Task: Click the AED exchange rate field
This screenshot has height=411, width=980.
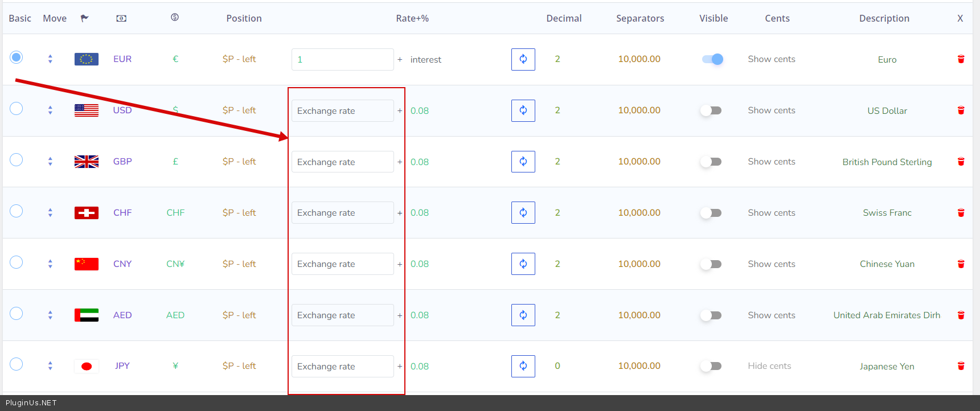Action: coord(342,315)
